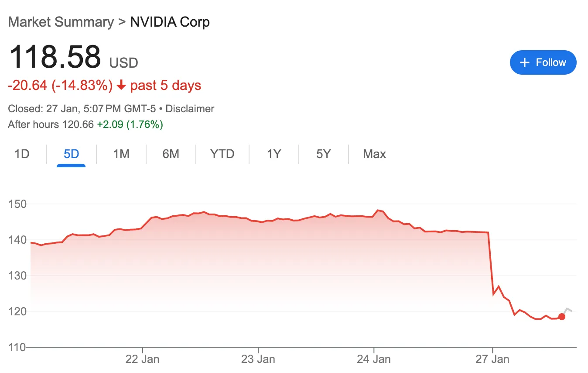The image size is (588, 373).
Task: Switch to the 1D chart view
Action: pos(21,154)
